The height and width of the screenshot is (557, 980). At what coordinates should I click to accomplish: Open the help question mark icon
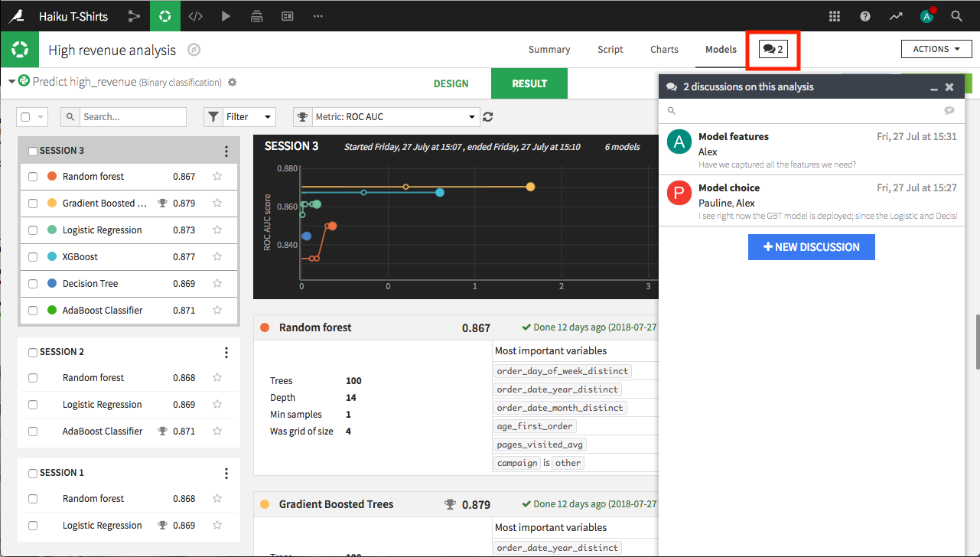tap(865, 16)
